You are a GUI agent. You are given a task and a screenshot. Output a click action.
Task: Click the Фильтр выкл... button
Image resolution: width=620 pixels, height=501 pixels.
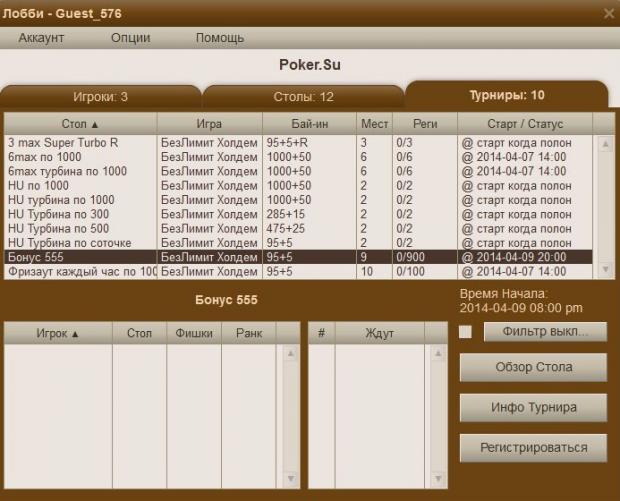[545, 331]
